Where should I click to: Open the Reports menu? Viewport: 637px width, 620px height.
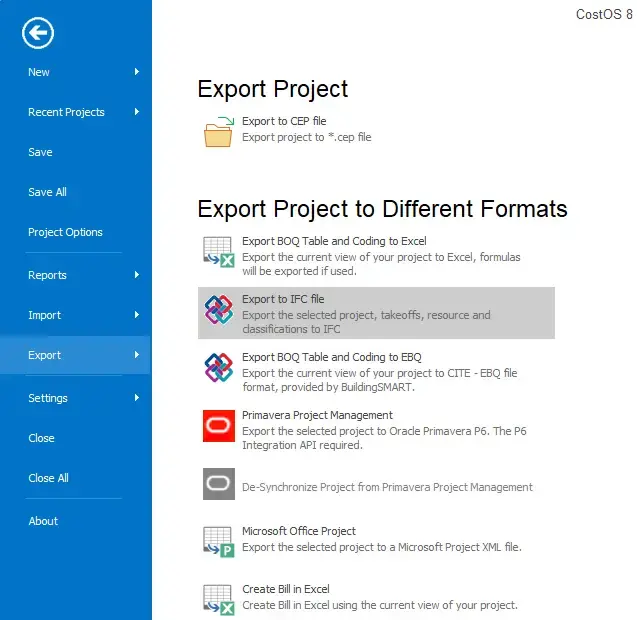47,275
